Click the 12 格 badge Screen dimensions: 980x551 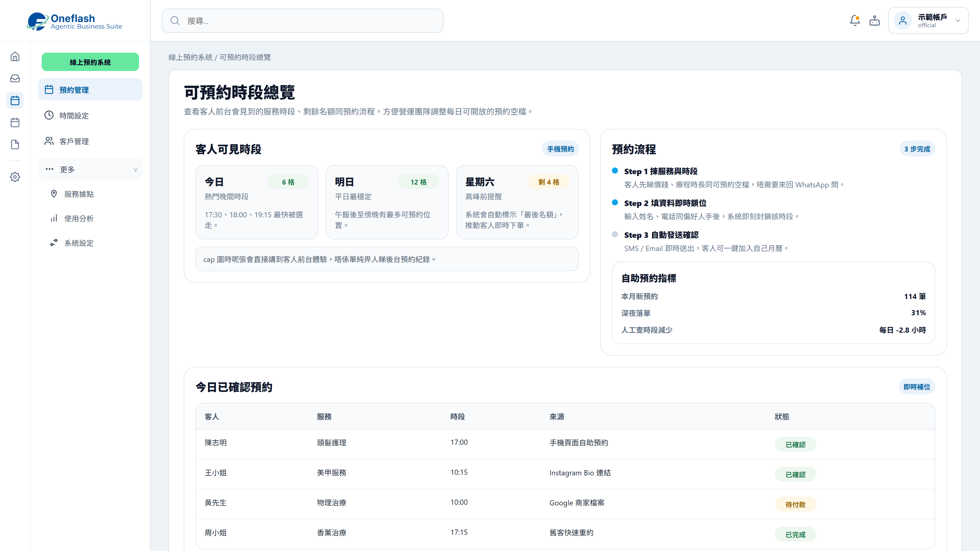click(418, 182)
